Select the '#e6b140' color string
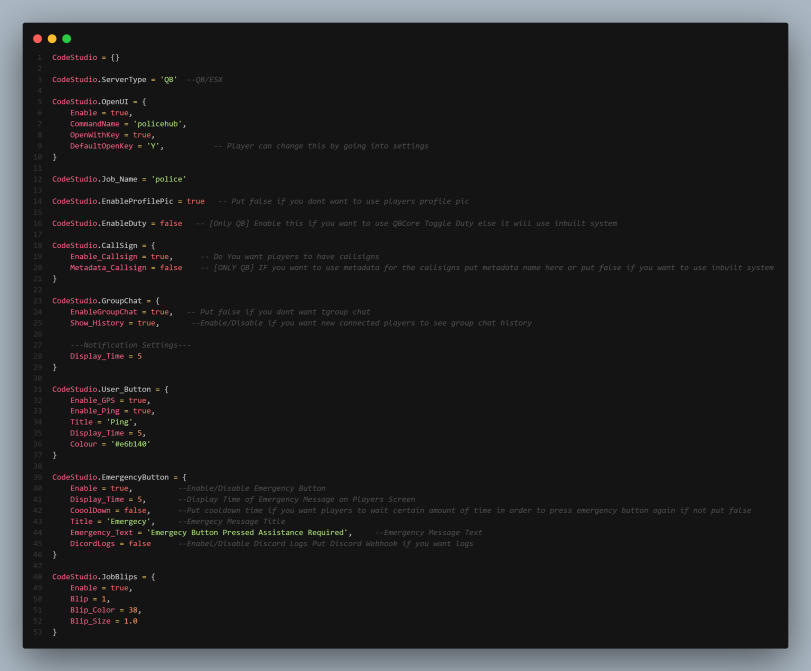Viewport: 811px width, 671px height. tap(130, 444)
